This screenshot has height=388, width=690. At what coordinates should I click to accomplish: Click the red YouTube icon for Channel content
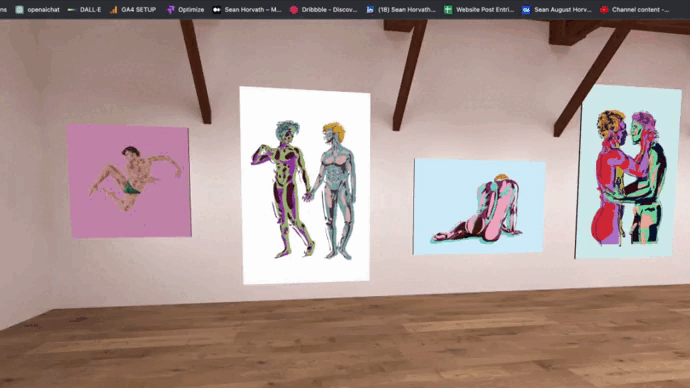[x=604, y=10]
